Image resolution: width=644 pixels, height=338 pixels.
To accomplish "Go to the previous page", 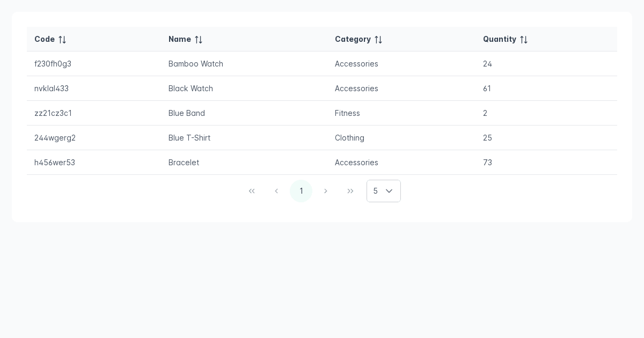I will [x=276, y=191].
